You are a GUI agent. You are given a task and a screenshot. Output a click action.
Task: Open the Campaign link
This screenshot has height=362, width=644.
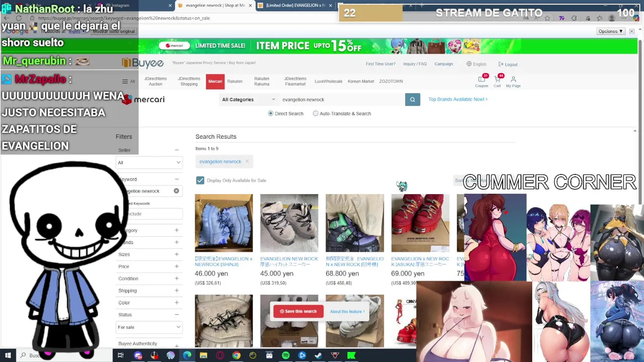click(444, 64)
